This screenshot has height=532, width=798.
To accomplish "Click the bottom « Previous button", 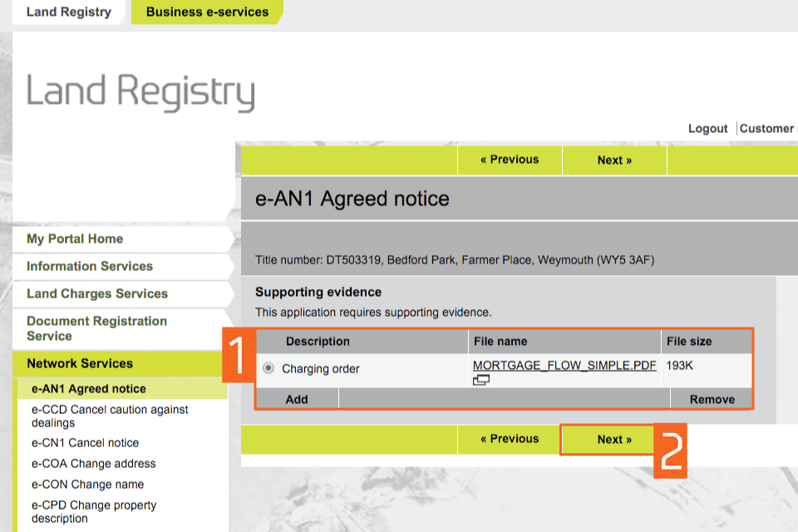I will pos(509,439).
